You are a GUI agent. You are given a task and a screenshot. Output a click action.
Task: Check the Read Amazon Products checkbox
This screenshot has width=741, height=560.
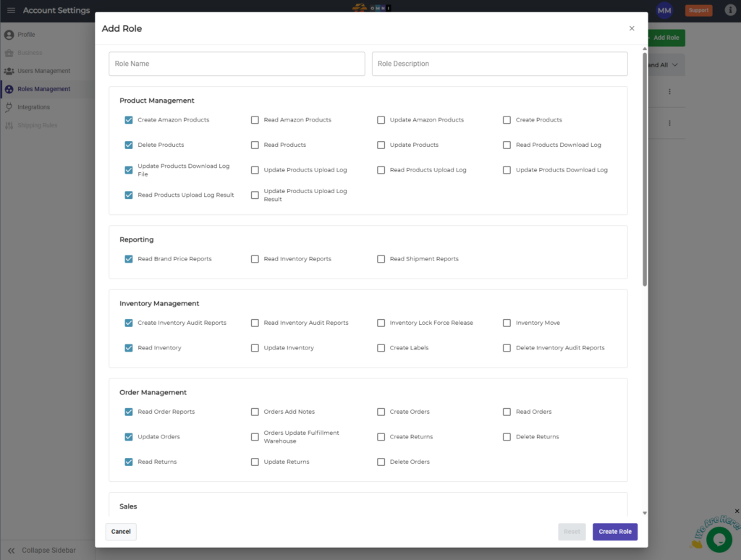tap(255, 120)
